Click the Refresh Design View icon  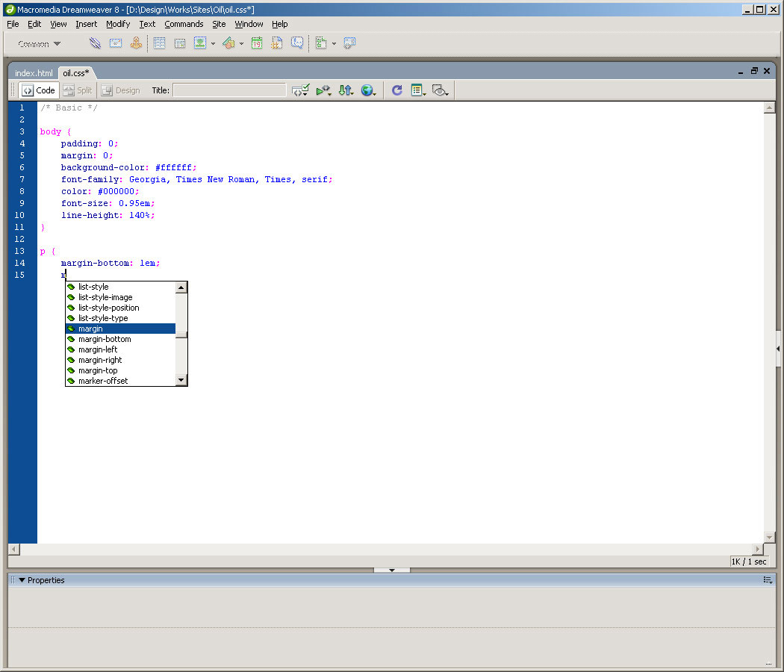397,90
